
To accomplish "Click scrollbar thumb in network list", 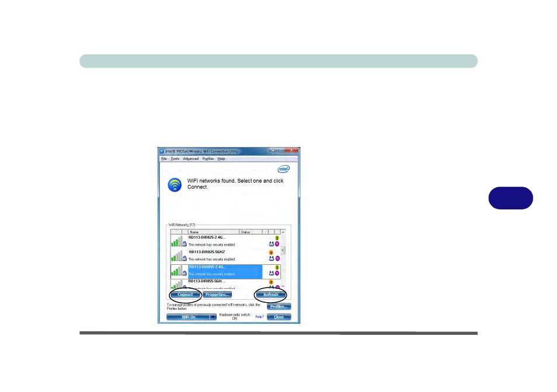I will 283,250.
